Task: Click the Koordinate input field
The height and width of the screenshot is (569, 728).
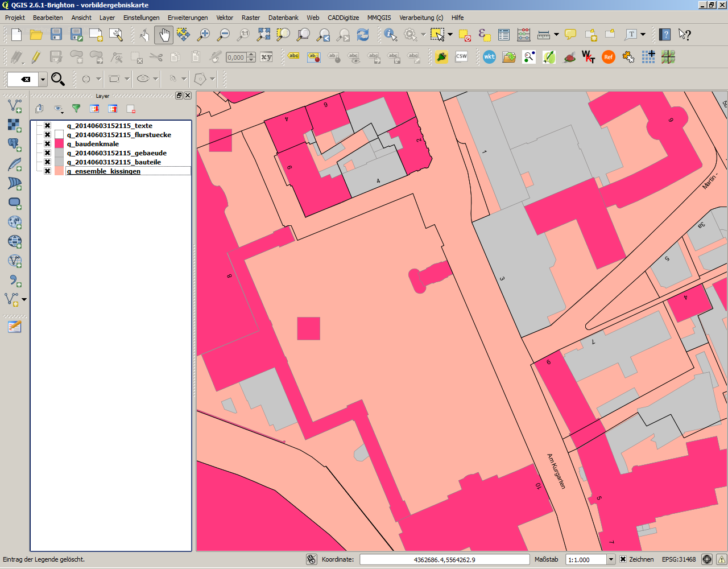Action: point(444,559)
